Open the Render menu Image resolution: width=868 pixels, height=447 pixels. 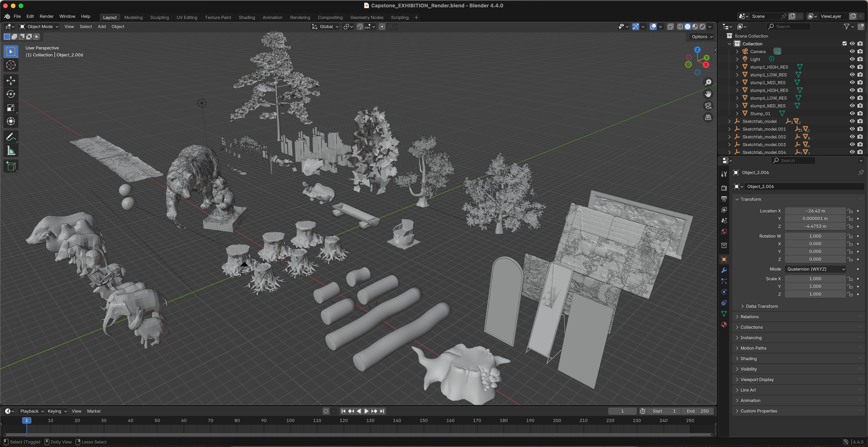pos(47,16)
